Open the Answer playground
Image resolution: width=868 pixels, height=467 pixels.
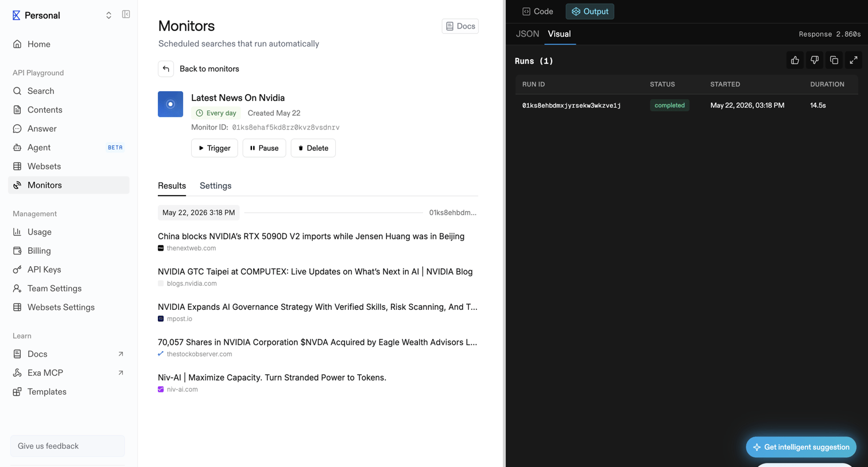click(69, 129)
